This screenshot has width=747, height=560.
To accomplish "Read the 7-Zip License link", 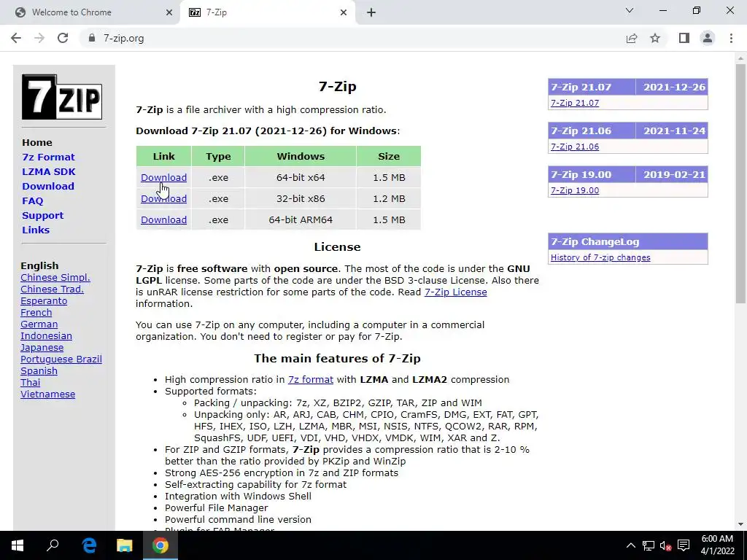I will [455, 292].
